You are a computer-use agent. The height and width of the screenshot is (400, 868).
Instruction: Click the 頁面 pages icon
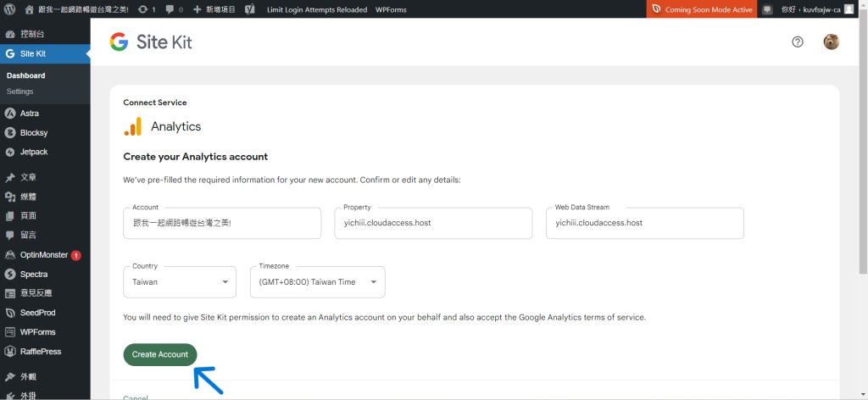pos(9,216)
